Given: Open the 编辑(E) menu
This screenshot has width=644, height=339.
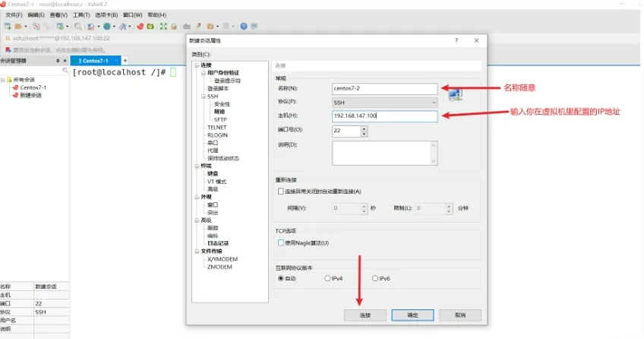Looking at the screenshot, I should [x=36, y=14].
